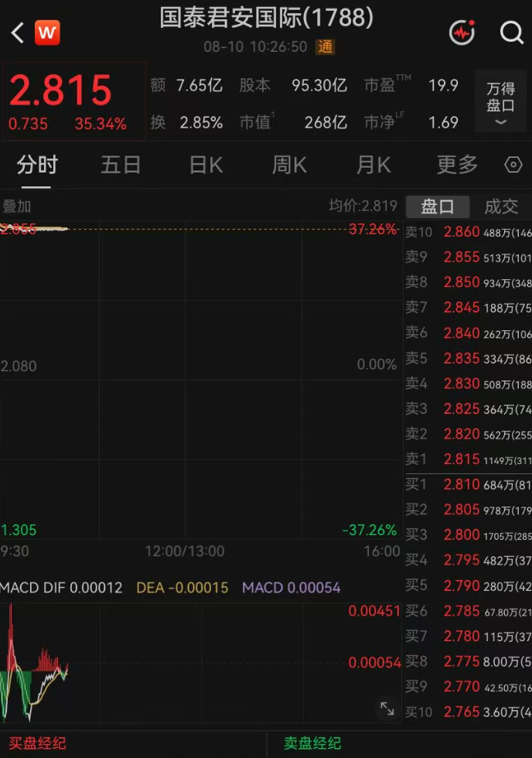Image resolution: width=532 pixels, height=758 pixels.
Task: Select the 买6 row at 2.785
Action: point(468,611)
